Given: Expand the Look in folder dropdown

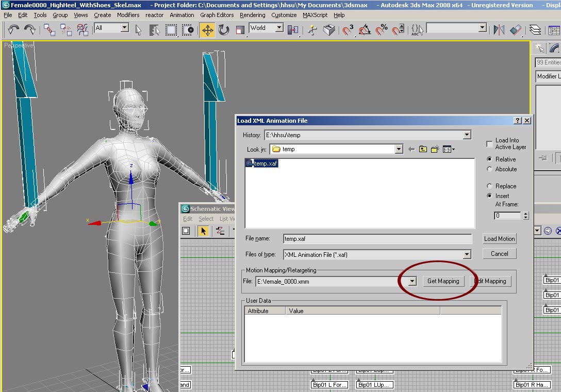Looking at the screenshot, I should (x=399, y=149).
